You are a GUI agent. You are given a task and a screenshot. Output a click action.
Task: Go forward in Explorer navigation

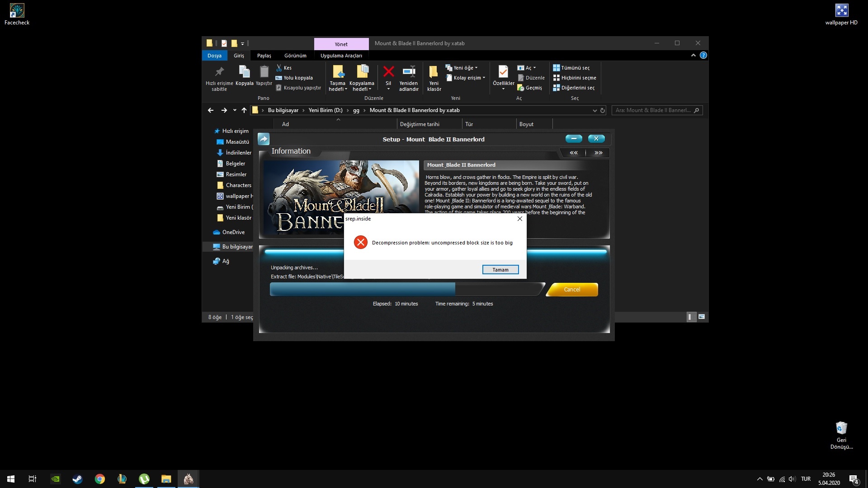pos(224,110)
